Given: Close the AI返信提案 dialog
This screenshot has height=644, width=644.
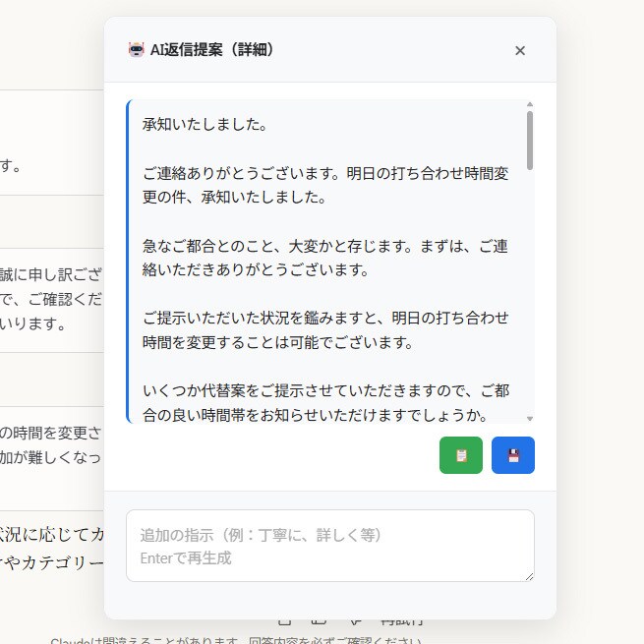Looking at the screenshot, I should click(x=520, y=50).
